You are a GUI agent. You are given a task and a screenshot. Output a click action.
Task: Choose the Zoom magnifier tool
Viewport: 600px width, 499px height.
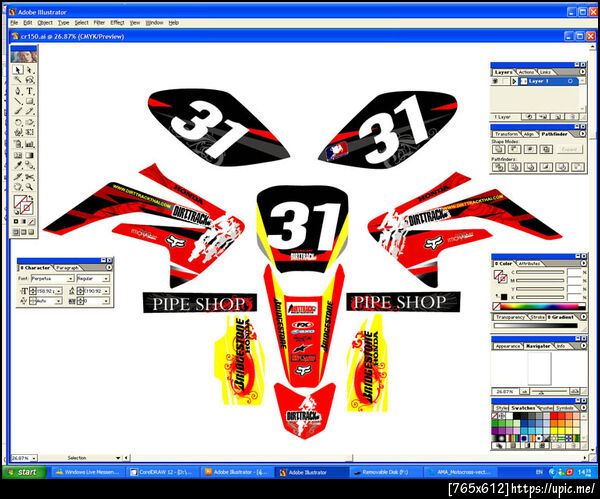[30, 187]
